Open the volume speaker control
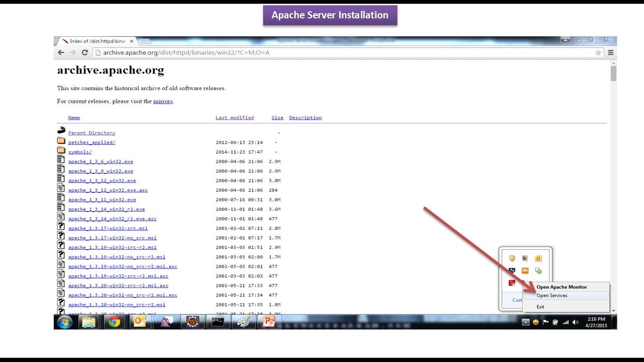Screen dimensions: 644x362 575,322
